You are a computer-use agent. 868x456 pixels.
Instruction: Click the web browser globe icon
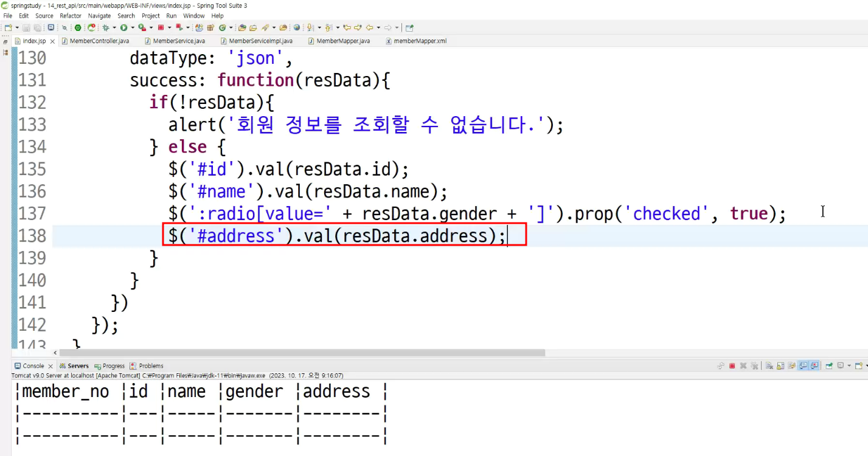pos(296,27)
